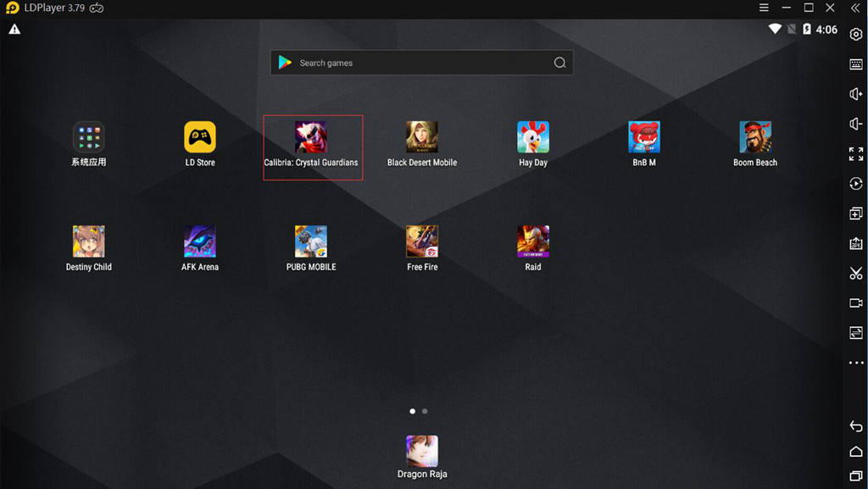Open Boom Beach
The image size is (868, 489).
tap(755, 137)
